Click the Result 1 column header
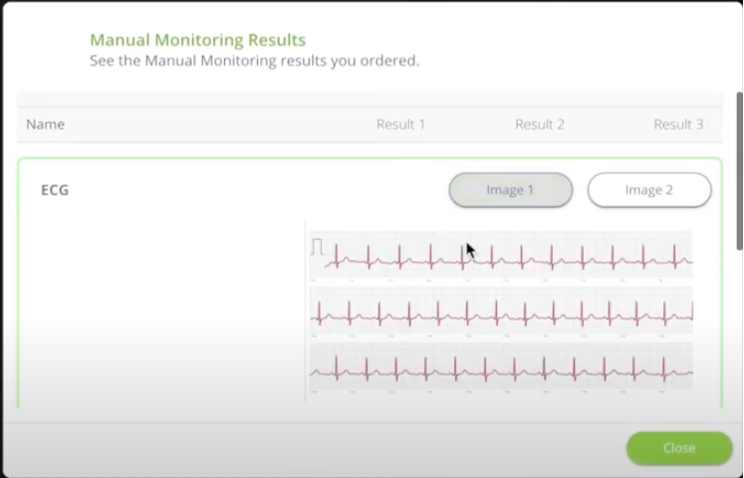This screenshot has width=744, height=478. pos(400,124)
